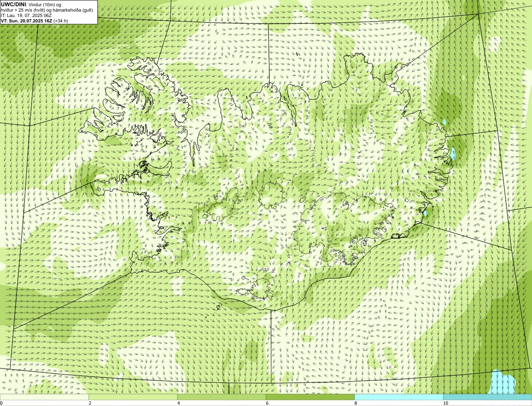This screenshot has width=532, height=406.
Task: Select the 8–10 m/s light cyan segment
Action: pos(399,397)
